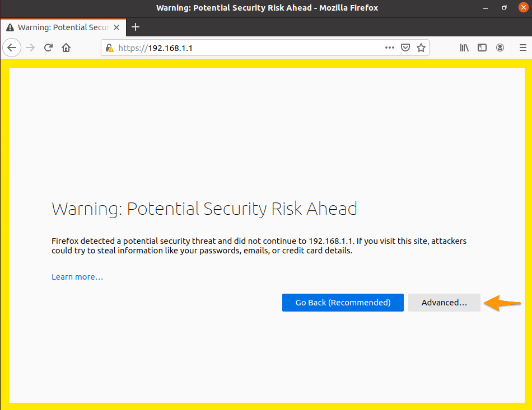Click the Back navigation arrow

pos(12,48)
